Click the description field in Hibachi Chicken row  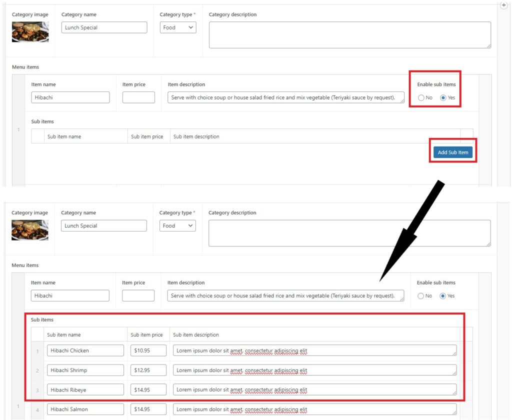[314, 350]
